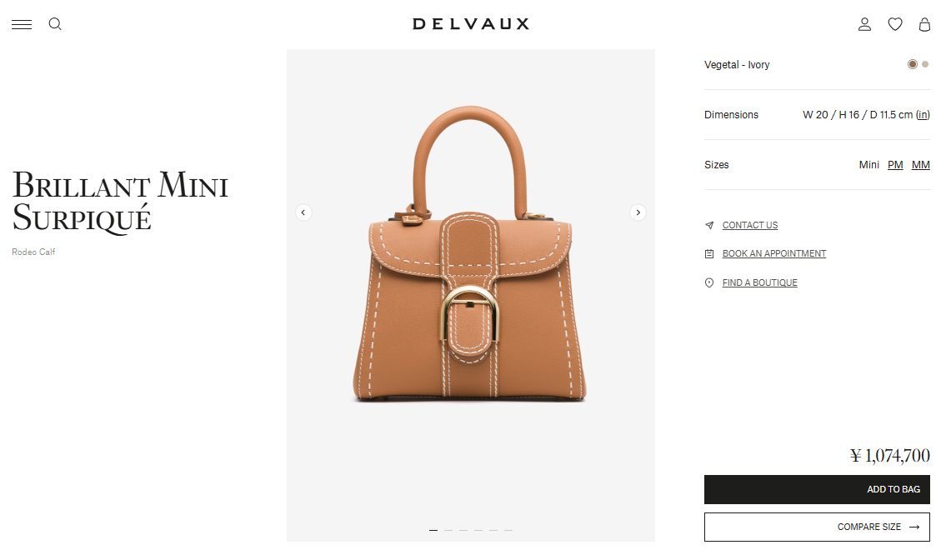This screenshot has width=941, height=560.
Task: Select the Ivory color swatch
Action: [x=925, y=64]
